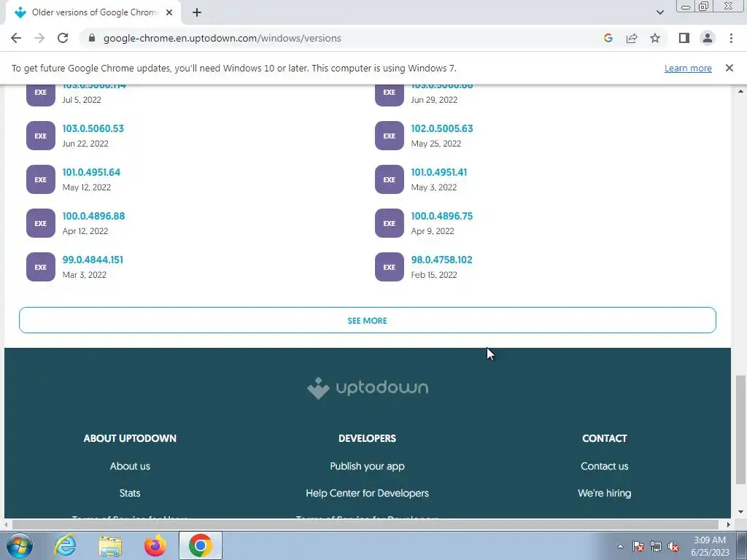The height and width of the screenshot is (560, 747).
Task: Click the padlock site info icon
Action: [x=92, y=38]
